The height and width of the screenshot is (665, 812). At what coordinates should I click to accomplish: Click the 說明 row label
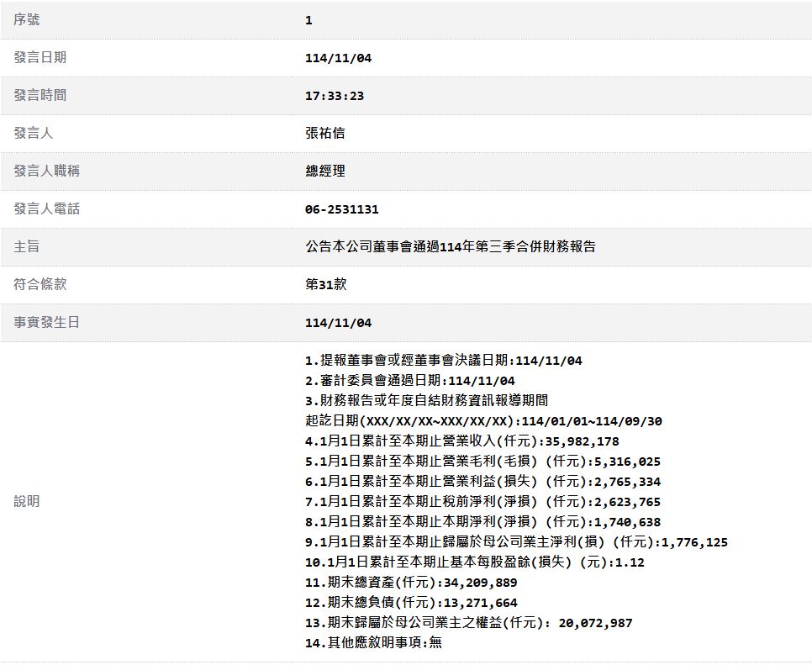27,502
